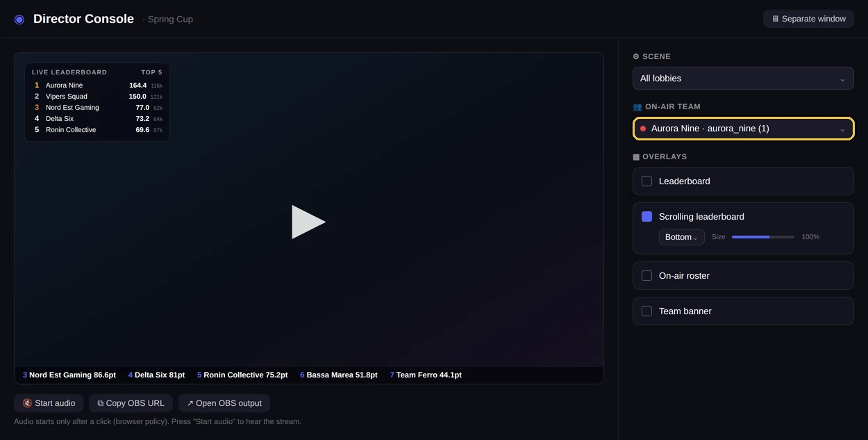868x440 pixels.
Task: Click the Scene gear icon
Action: (636, 57)
